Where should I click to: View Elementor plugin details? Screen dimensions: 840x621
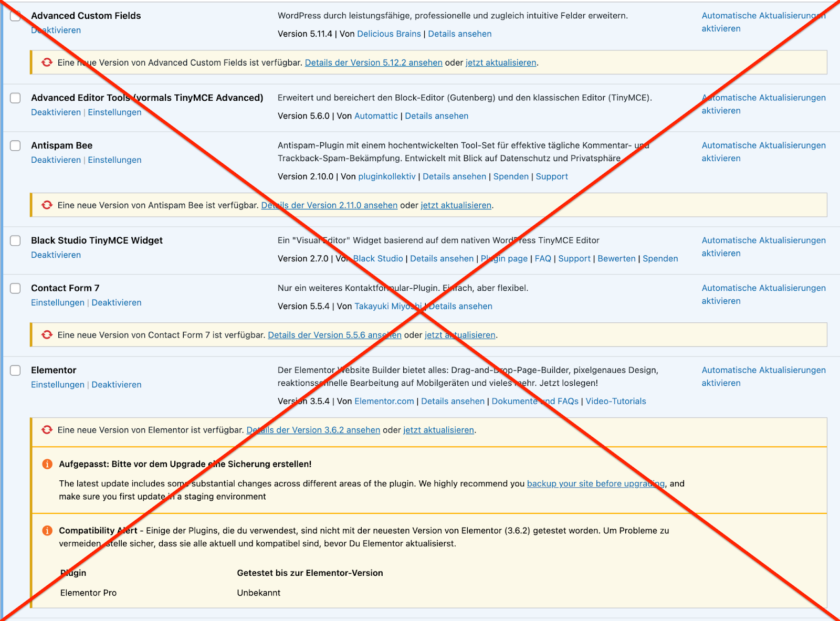point(453,402)
